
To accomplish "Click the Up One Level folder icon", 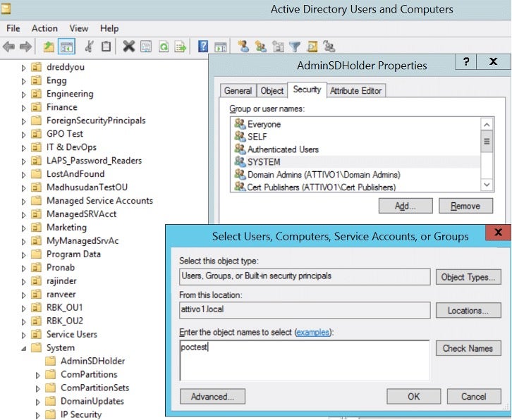I will point(48,47).
